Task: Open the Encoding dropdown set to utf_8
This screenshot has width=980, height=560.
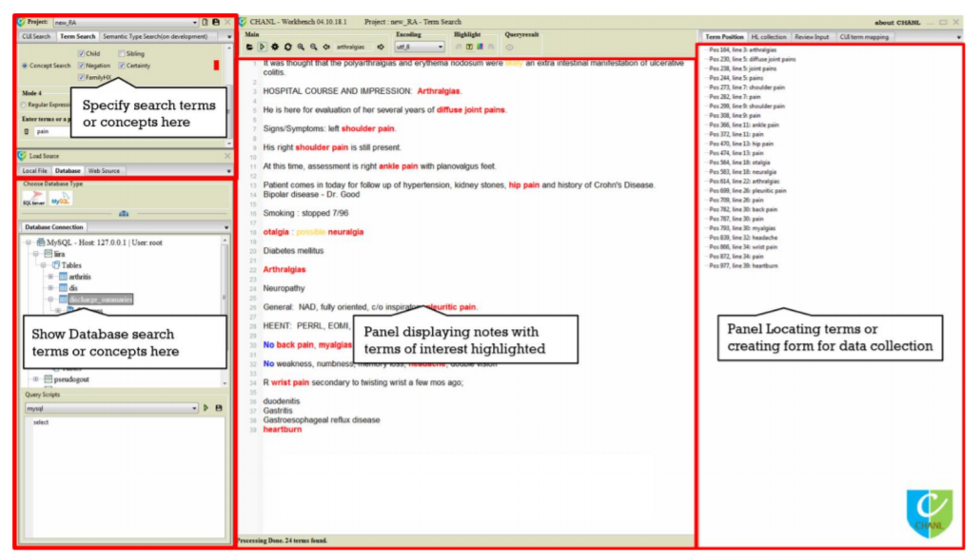Action: (419, 47)
